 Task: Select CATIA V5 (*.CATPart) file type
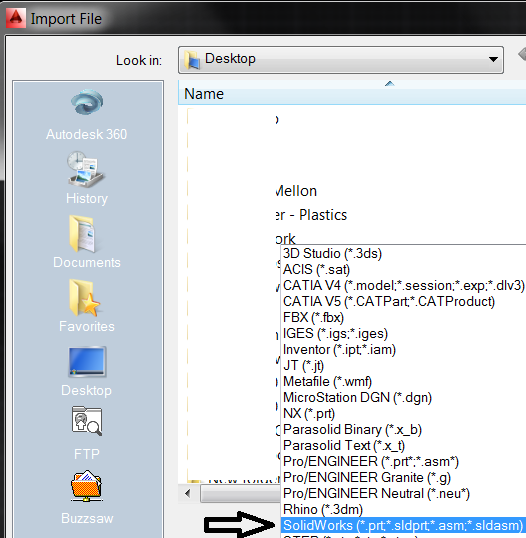404,302
